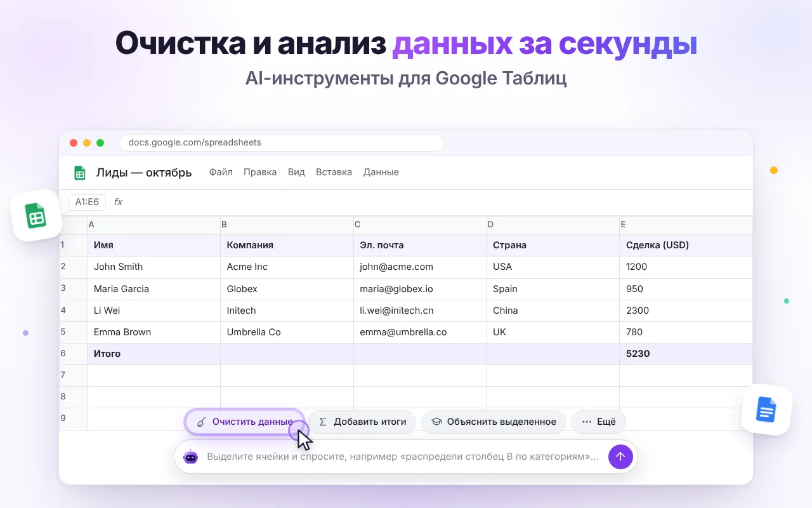Expand the Ещё options button
812x508 pixels.
click(598, 422)
